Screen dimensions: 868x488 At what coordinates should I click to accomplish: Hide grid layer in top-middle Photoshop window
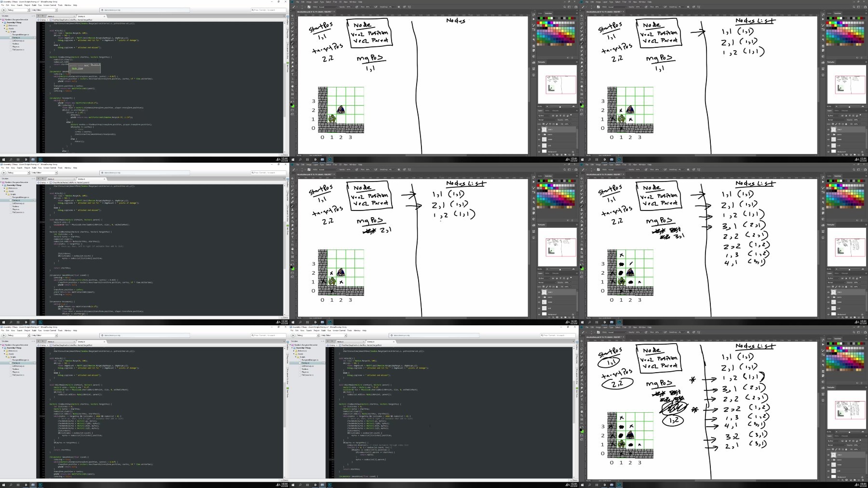[x=539, y=146]
